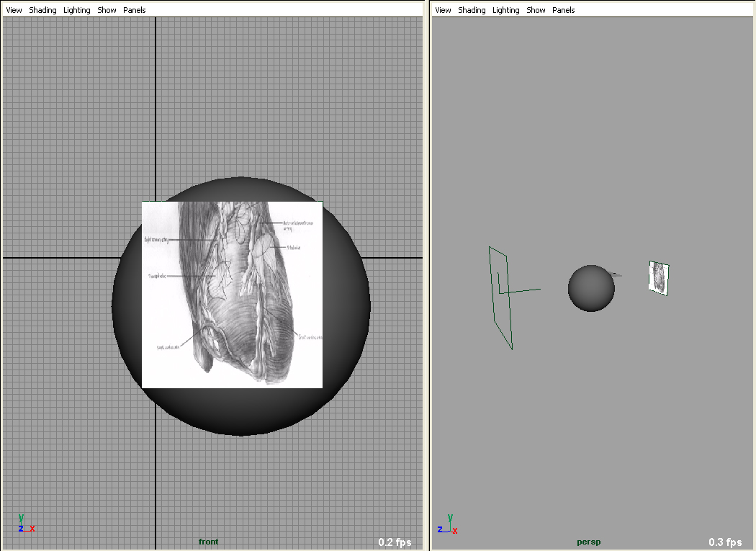Viewport: 756px width, 551px height.
Task: Click the "front" camera name label
Action: [208, 542]
